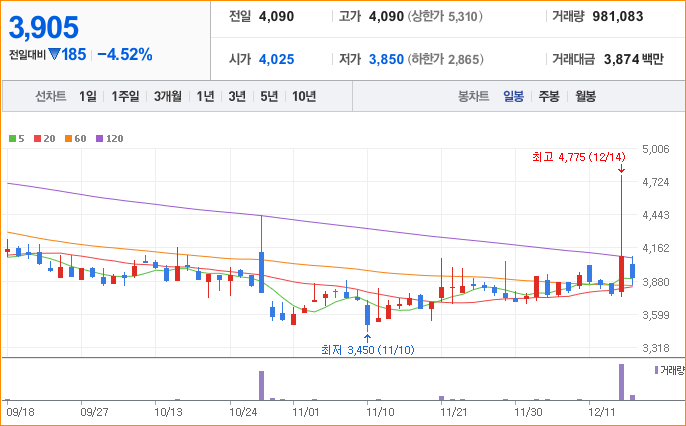Screen dimensions: 686x426
Task: Click the 09/18 date axis label
Action: click(x=21, y=412)
